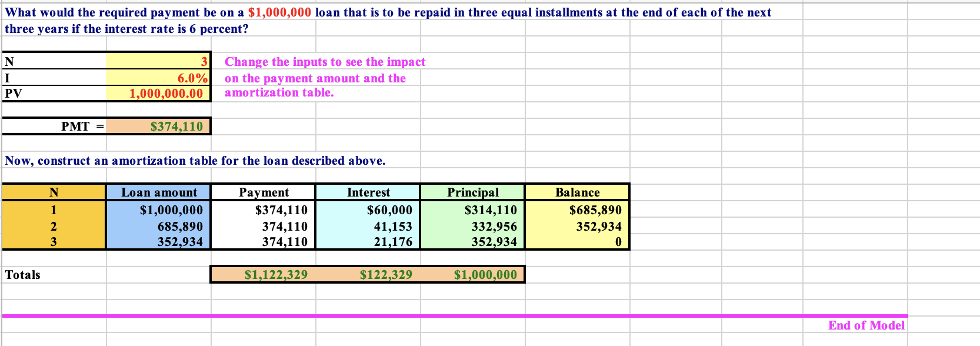
Task: Click the 'Totals' row label
Action: coord(22,275)
